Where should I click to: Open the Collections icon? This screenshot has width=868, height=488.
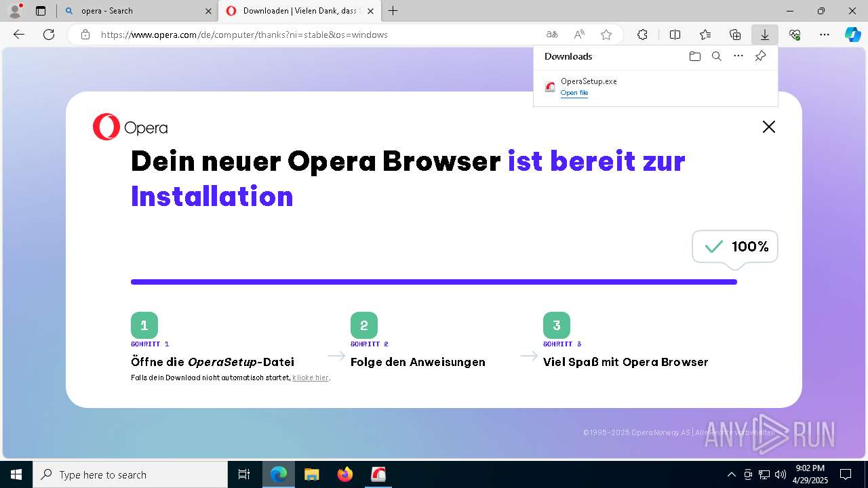coord(735,35)
